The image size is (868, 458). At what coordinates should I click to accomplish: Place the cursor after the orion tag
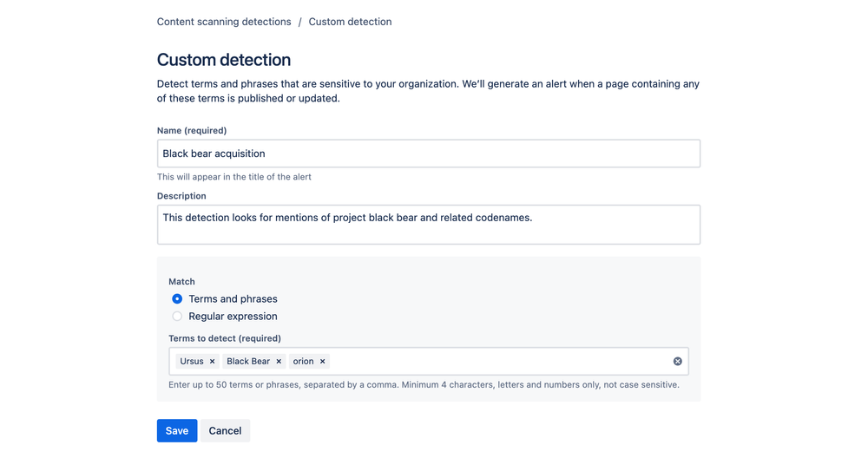point(495,362)
